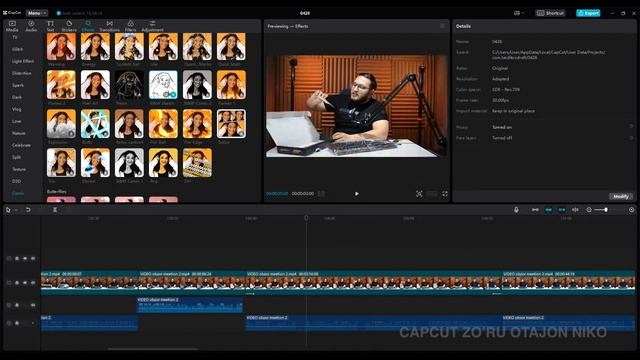Undo the last timeline action
Screen dimensions: 640x360
coord(28,210)
